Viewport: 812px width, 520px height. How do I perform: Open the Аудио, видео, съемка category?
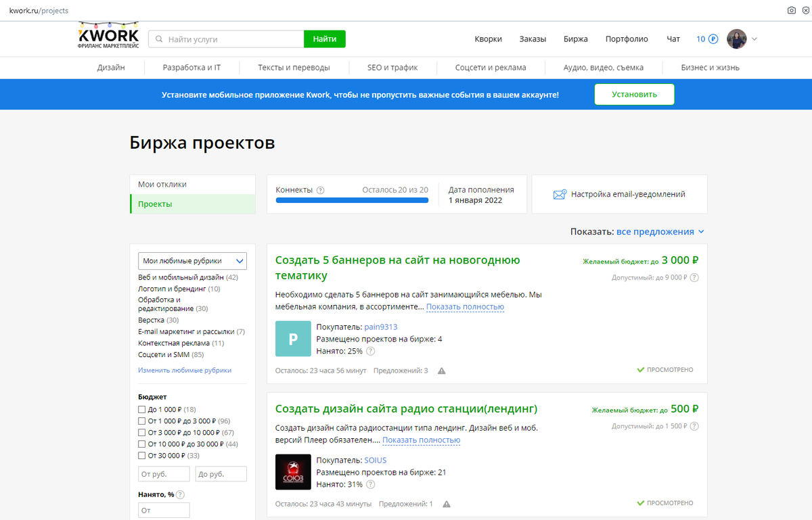604,68
